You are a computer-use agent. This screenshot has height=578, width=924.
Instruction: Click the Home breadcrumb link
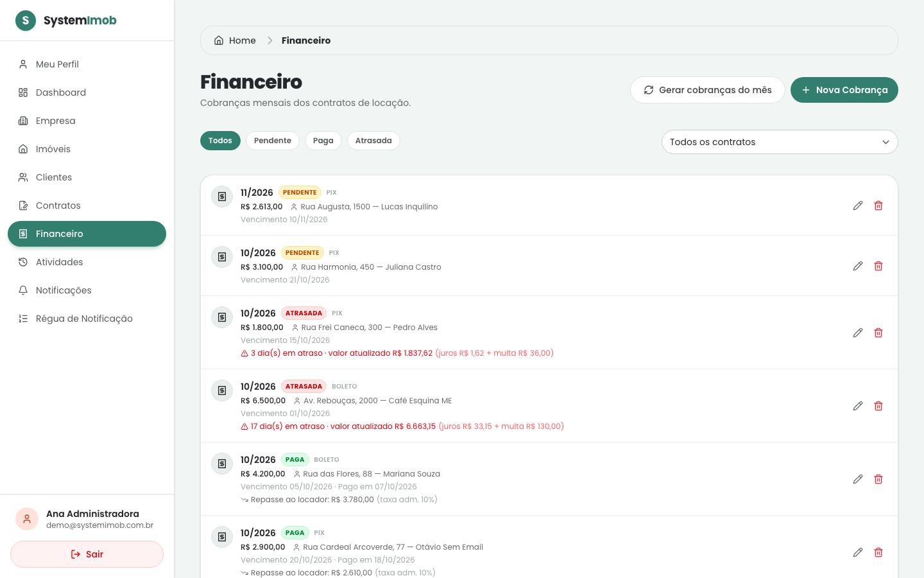(235, 40)
